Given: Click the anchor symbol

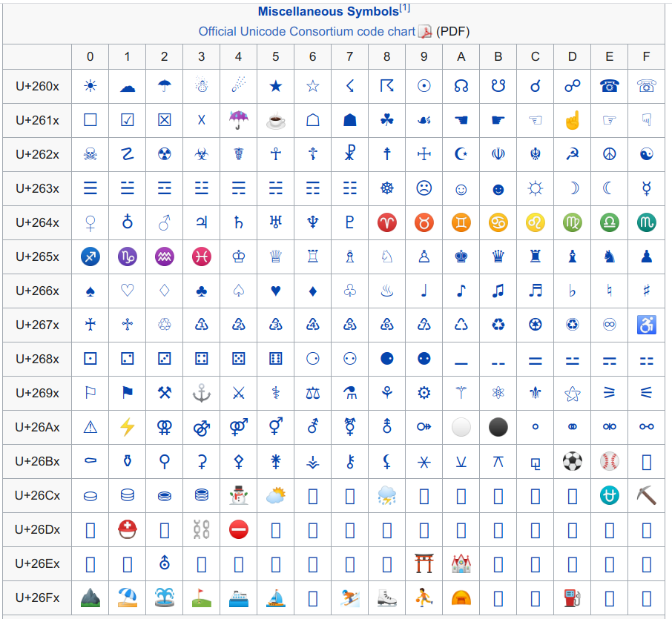Looking at the screenshot, I should tap(201, 393).
